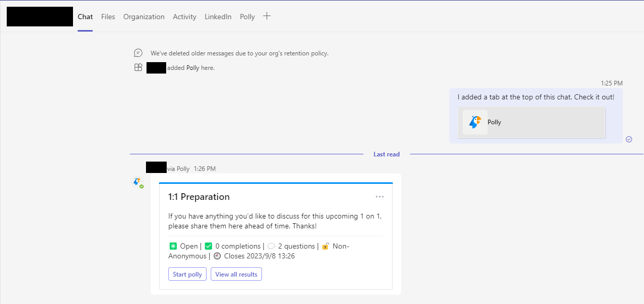Add a new tab with the plus icon

(267, 16)
